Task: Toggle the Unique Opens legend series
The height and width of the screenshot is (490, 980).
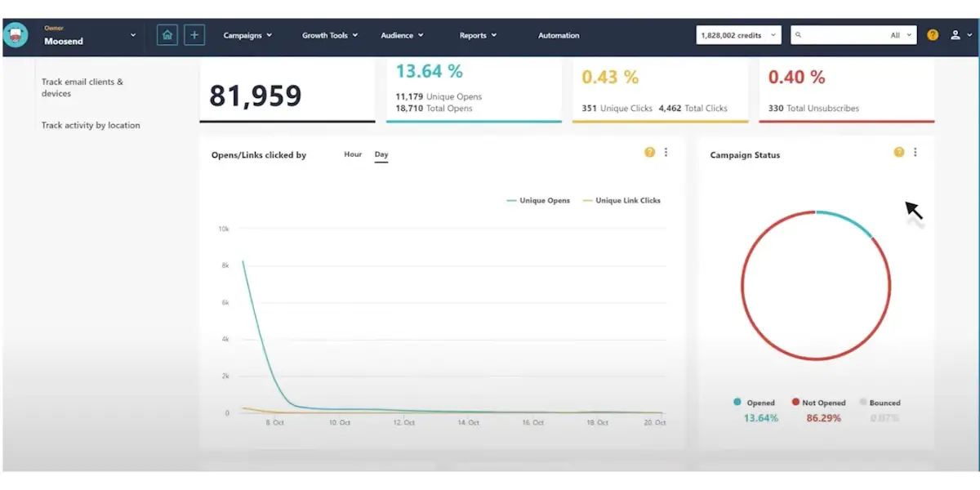Action: click(x=538, y=200)
